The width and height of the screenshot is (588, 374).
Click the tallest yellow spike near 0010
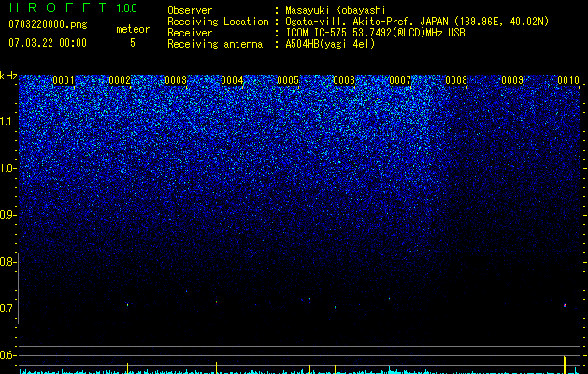565,365
